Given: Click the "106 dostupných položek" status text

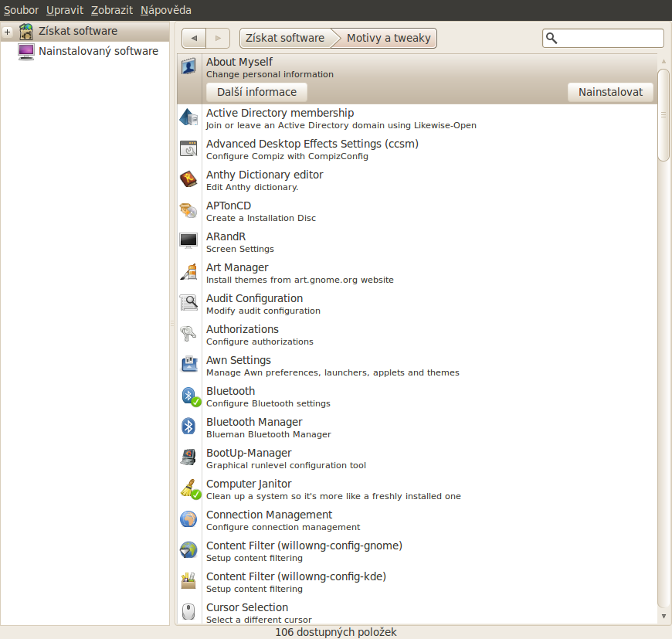Looking at the screenshot, I should tap(336, 632).
